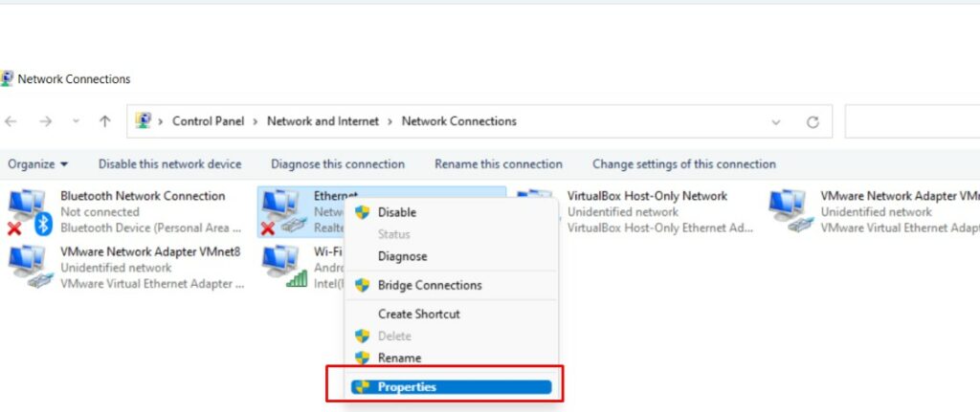Viewport: 980px width, 412px height.
Task: Click Rename this connection in toolbar
Action: click(498, 164)
